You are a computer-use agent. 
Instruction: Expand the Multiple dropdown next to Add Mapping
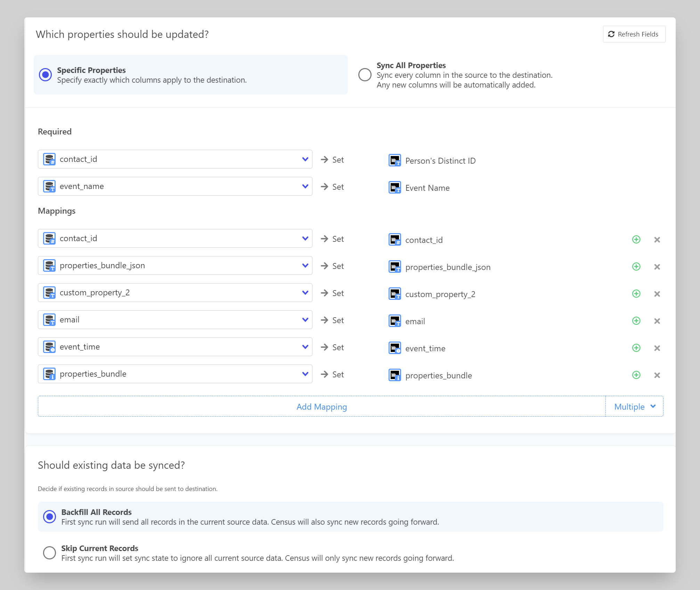634,407
